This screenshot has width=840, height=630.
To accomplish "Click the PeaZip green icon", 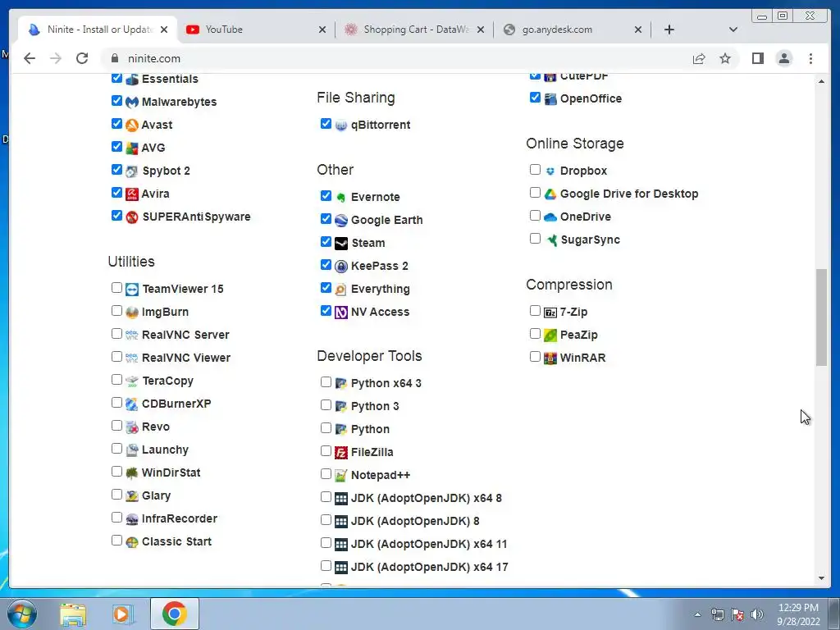I will [550, 336].
